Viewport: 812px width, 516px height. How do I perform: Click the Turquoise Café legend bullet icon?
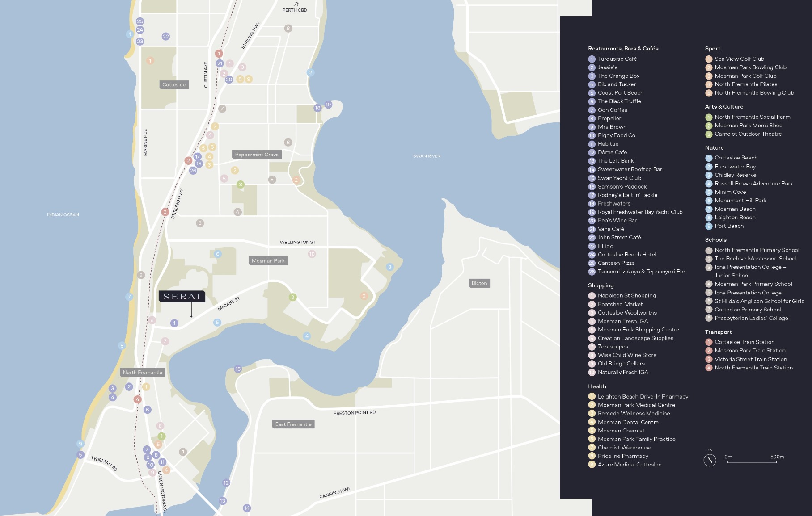592,59
